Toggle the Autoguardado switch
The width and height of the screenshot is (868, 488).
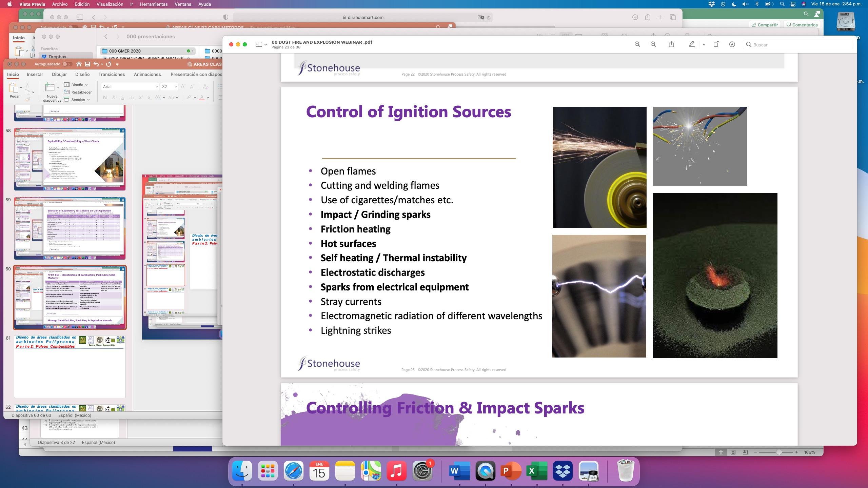pos(67,64)
